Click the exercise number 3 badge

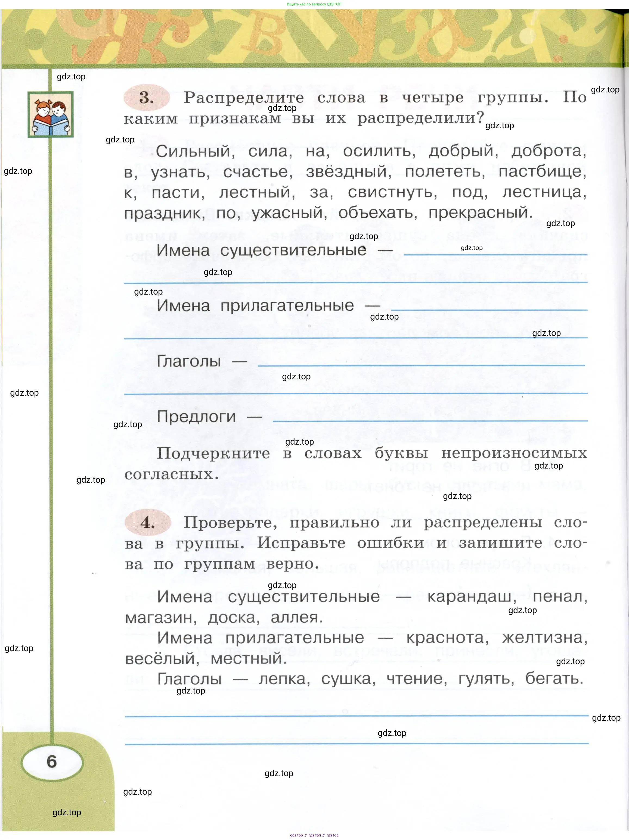pos(147,98)
